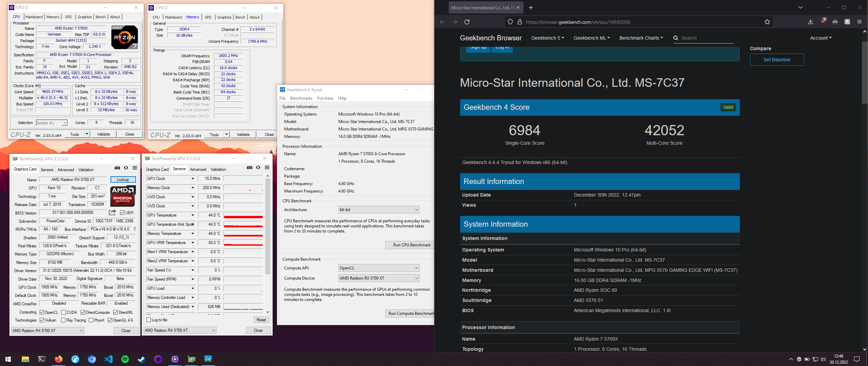The image size is (868, 366).
Task: Click Run Compute Benchmark button
Action: click(x=410, y=313)
